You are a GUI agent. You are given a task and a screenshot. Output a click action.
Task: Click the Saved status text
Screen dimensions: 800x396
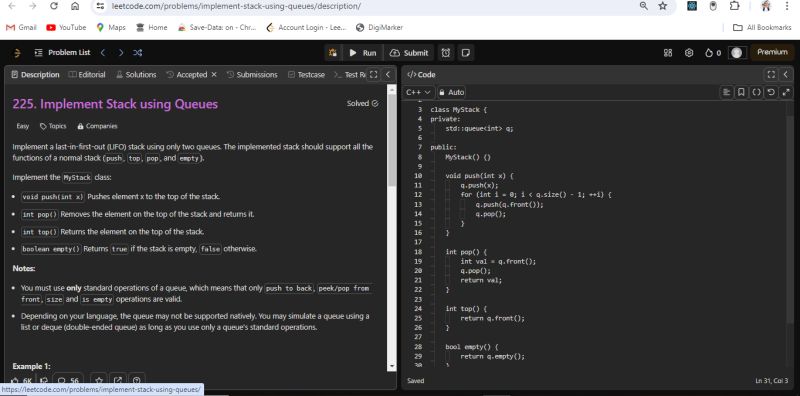415,381
